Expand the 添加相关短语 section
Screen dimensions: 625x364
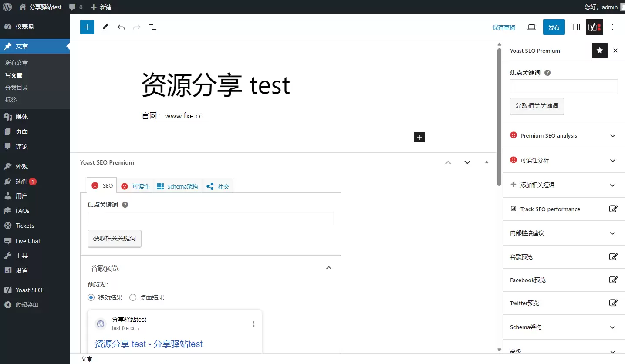coord(564,185)
